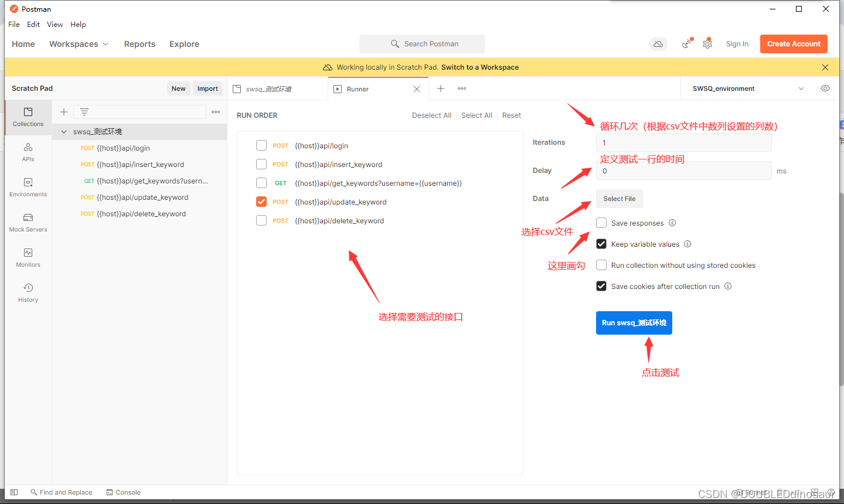844x504 pixels.
Task: Check the api/delete_keyword request checkbox
Action: click(x=261, y=220)
